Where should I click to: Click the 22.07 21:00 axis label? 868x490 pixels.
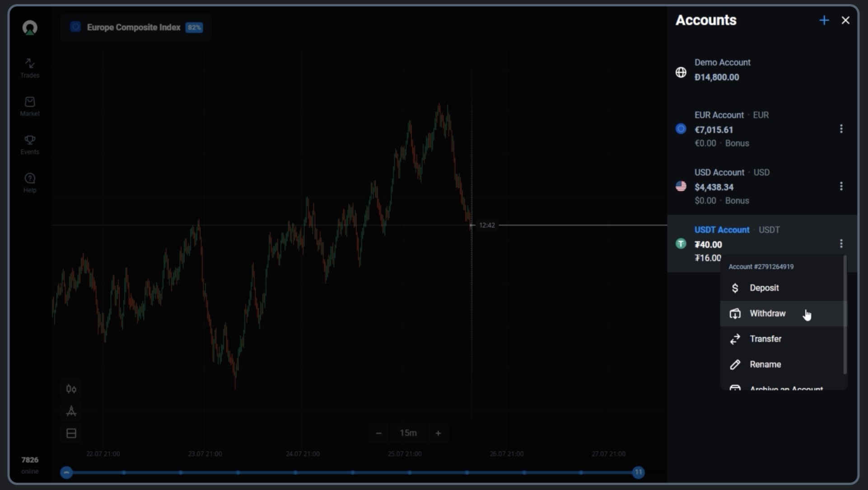(103, 453)
